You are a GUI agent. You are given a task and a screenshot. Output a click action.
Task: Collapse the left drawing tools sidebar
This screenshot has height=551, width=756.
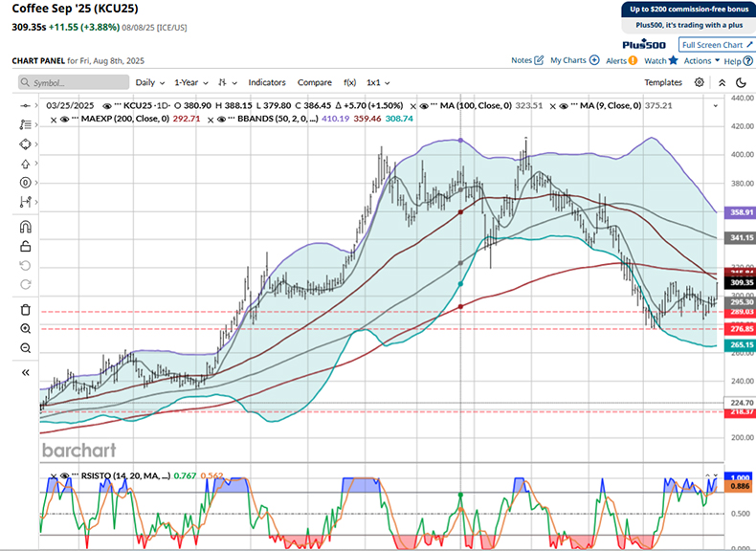pos(26,373)
